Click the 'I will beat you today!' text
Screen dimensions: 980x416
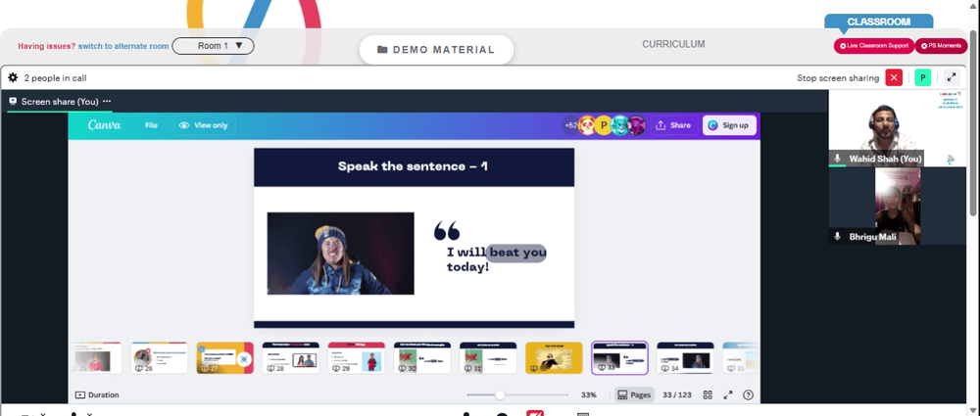[x=496, y=259]
